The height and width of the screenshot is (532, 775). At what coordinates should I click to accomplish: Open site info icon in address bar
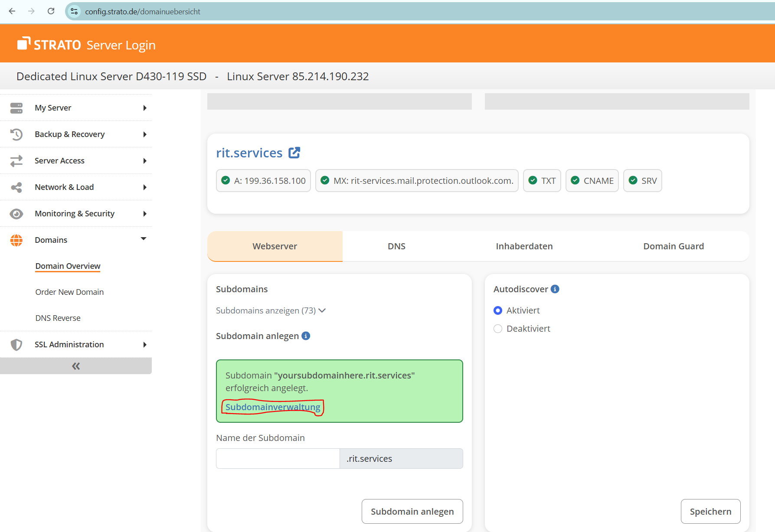pos(74,11)
